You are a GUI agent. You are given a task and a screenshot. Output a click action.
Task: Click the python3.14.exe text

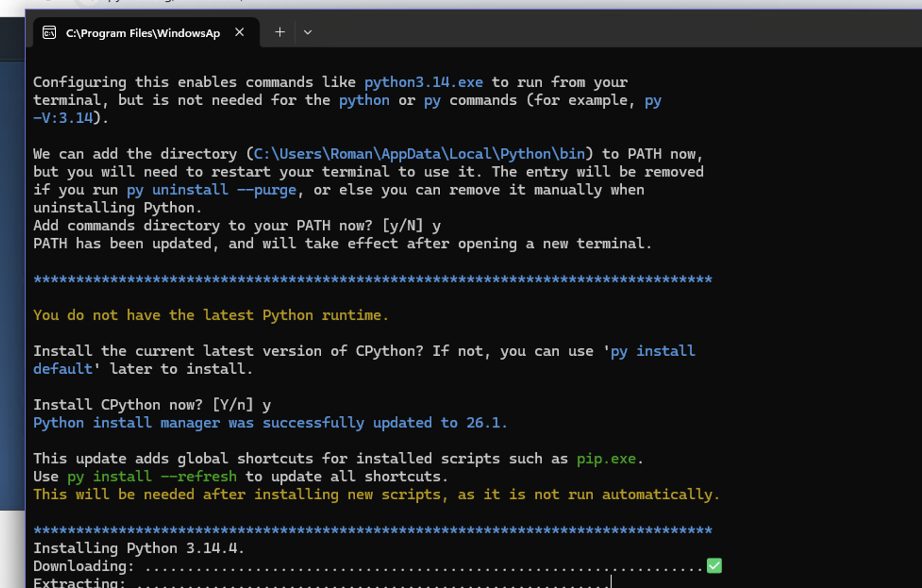pyautogui.click(x=423, y=82)
